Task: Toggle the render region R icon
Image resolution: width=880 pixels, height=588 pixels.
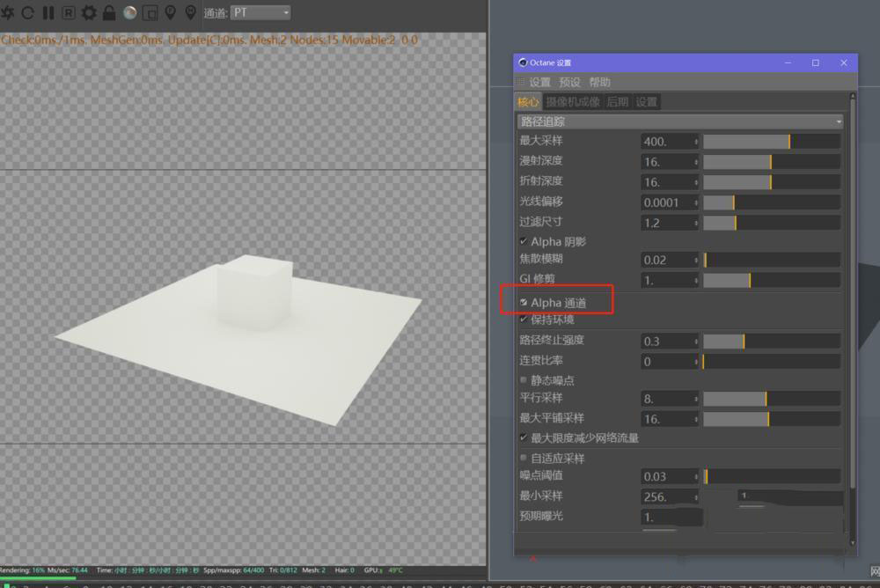Action: (x=69, y=12)
